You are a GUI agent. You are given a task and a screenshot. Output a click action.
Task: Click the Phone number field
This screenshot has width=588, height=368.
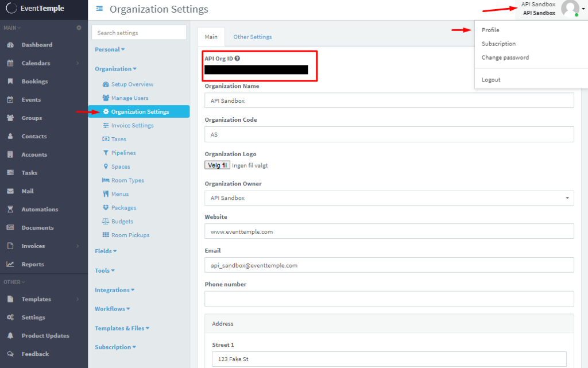point(389,299)
